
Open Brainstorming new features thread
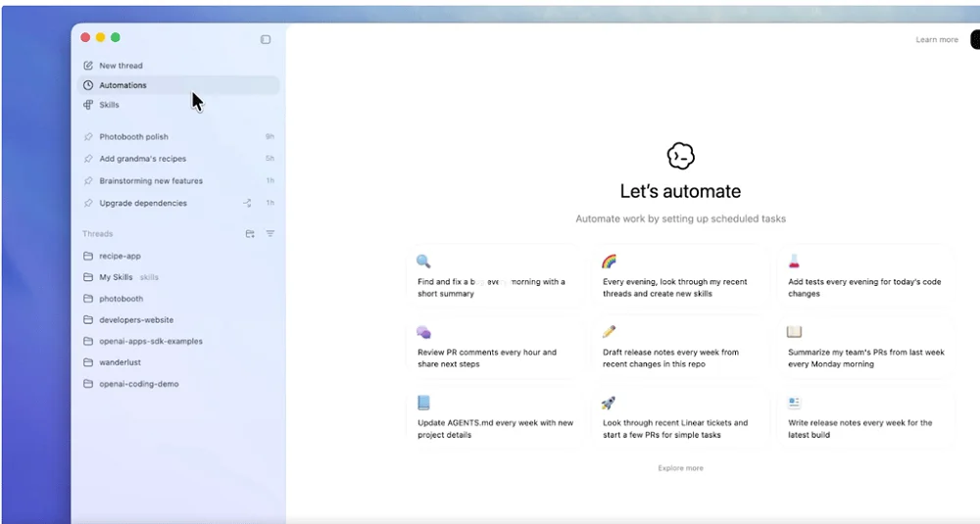click(178, 181)
